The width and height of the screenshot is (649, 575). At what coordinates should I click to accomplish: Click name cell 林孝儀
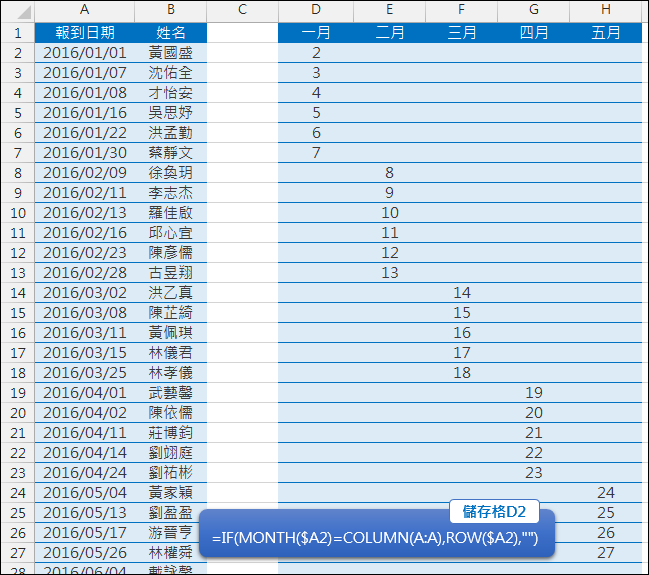pos(171,373)
